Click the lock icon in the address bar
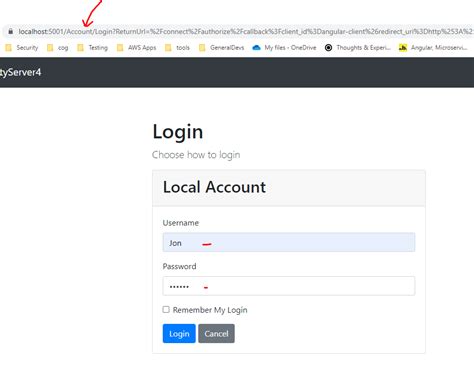The image size is (474, 372). (11, 31)
